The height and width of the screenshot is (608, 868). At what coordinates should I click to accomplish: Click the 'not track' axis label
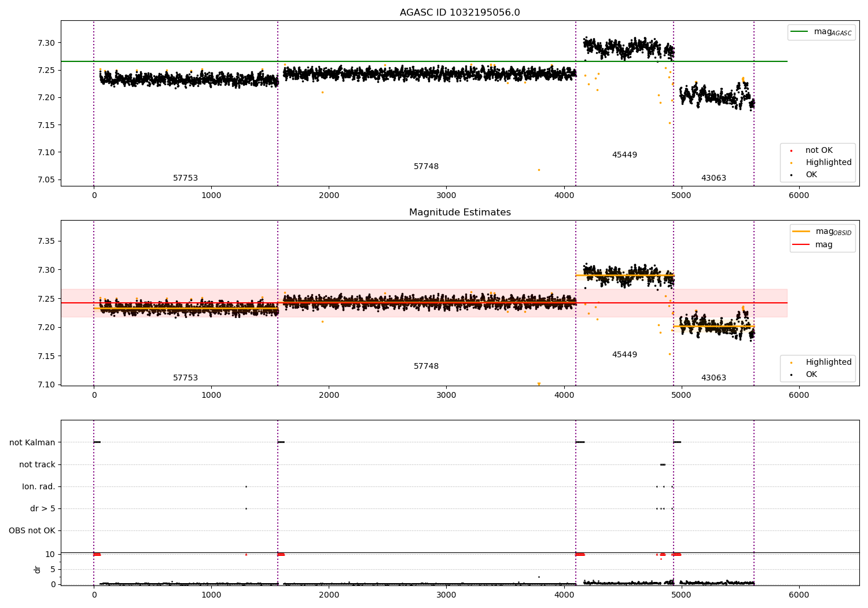click(37, 464)
